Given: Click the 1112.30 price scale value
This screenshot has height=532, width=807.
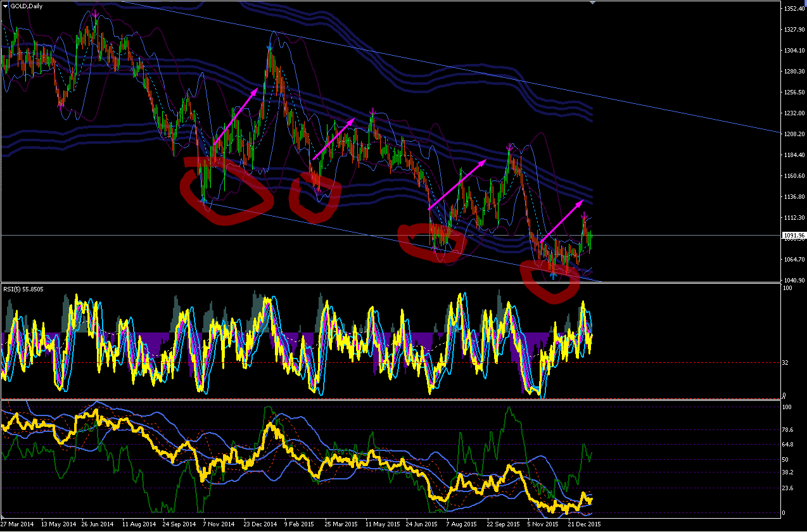Looking at the screenshot, I should point(794,218).
